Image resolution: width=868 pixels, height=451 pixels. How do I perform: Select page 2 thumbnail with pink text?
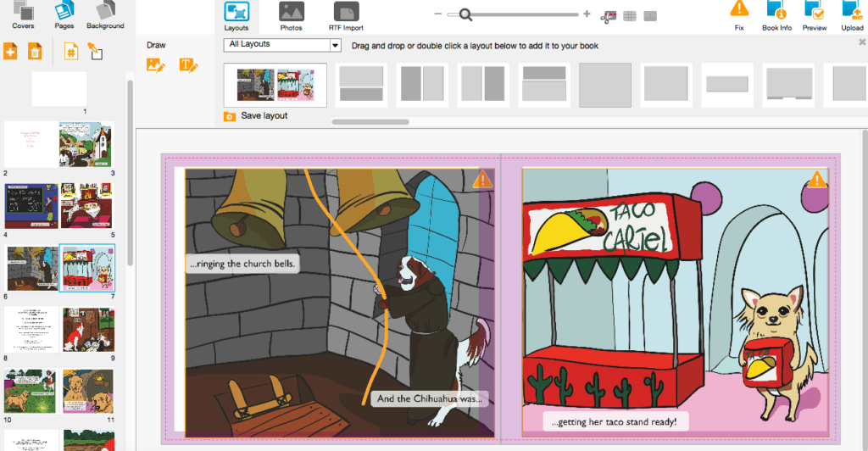pyautogui.click(x=31, y=144)
